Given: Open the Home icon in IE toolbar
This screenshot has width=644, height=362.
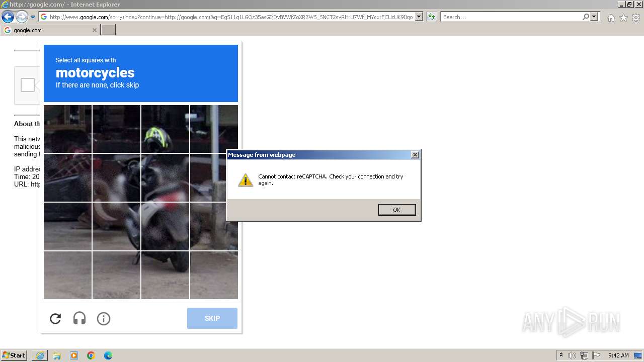Looking at the screenshot, I should tap(611, 18).
